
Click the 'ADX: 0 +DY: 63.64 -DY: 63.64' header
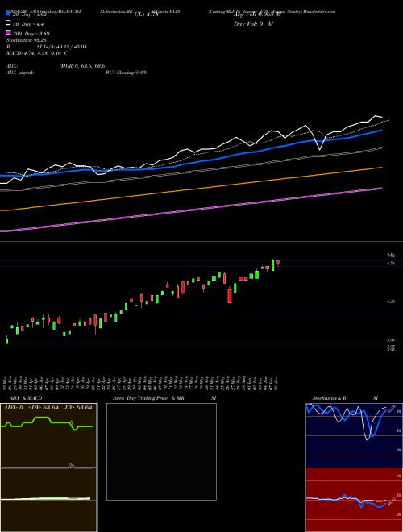[x=48, y=408]
